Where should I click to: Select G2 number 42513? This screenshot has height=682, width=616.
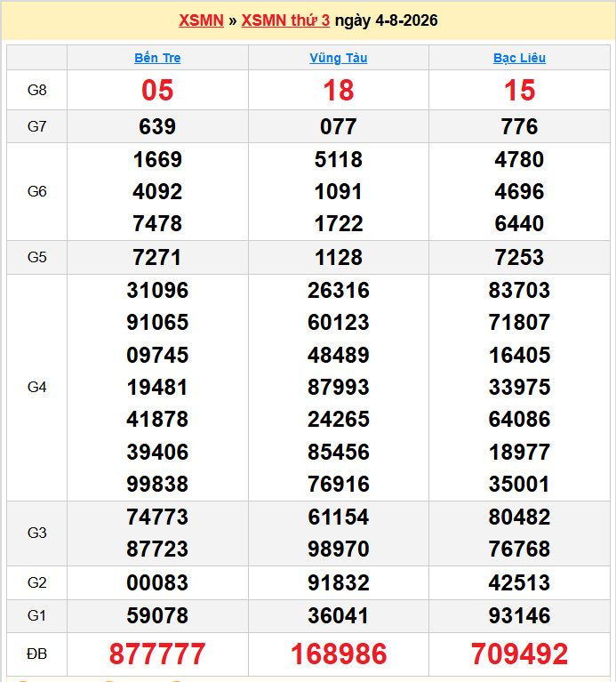(x=519, y=582)
